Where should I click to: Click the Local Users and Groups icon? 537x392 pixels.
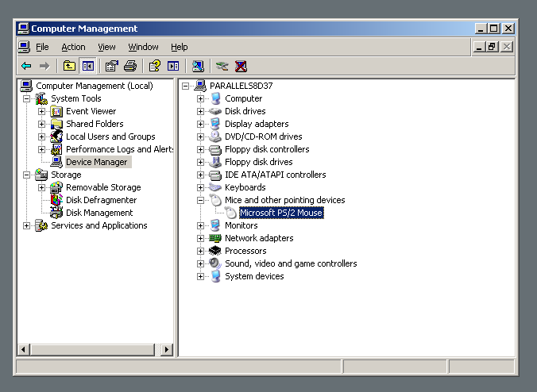click(x=56, y=136)
